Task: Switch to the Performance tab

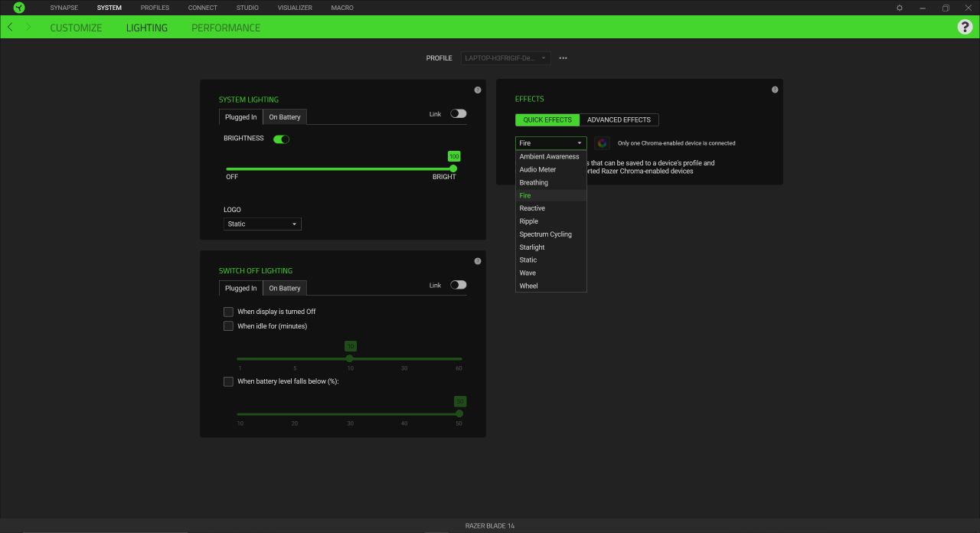Action: point(226,28)
